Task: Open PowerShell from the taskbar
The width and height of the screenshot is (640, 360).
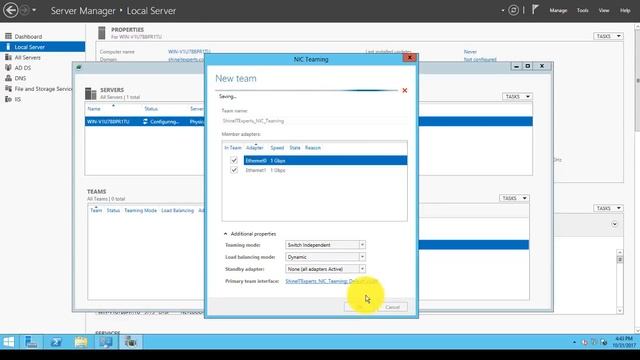Action: (56, 342)
